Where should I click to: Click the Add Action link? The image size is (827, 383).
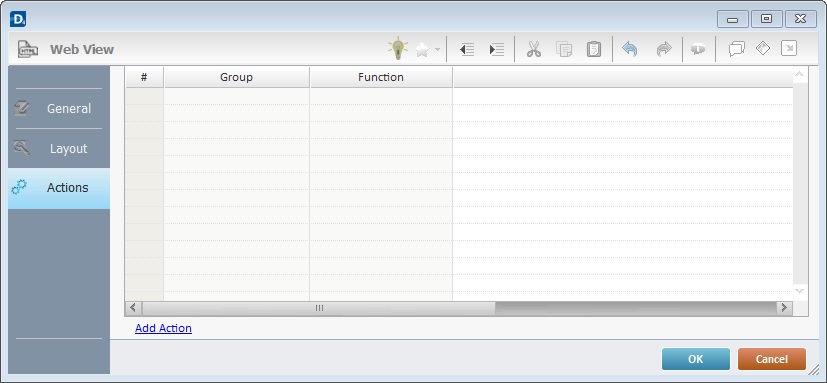pyautogui.click(x=164, y=328)
